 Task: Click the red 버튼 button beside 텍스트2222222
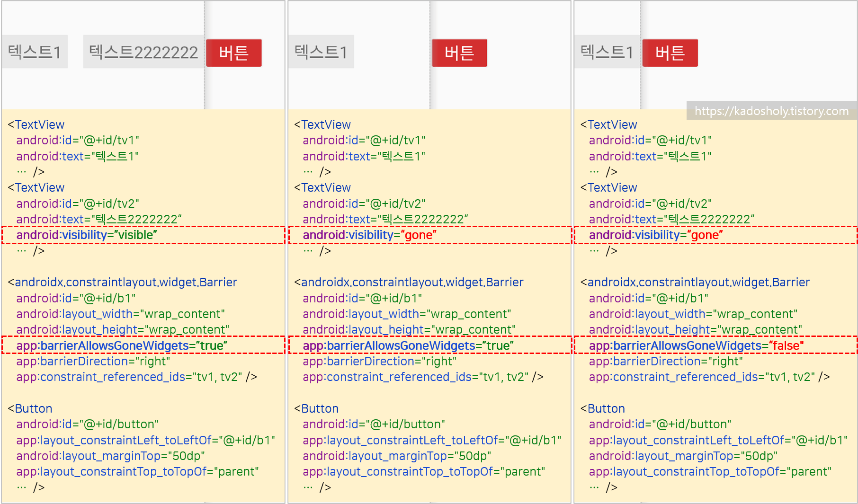[x=234, y=53]
